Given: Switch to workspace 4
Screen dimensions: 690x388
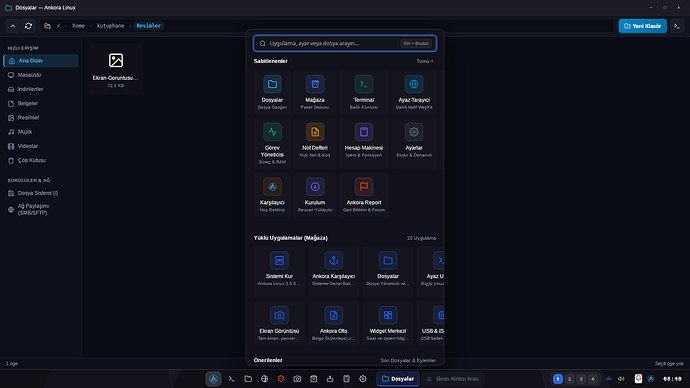Looking at the screenshot, I should (x=593, y=379).
